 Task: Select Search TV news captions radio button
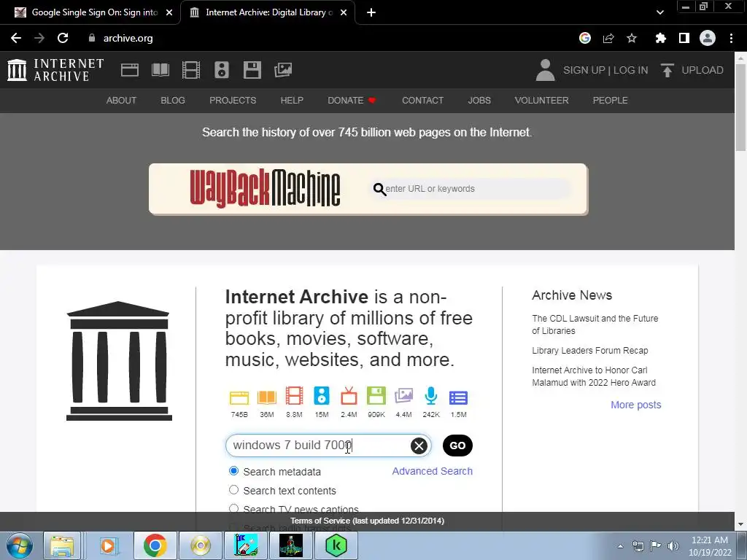(233, 508)
